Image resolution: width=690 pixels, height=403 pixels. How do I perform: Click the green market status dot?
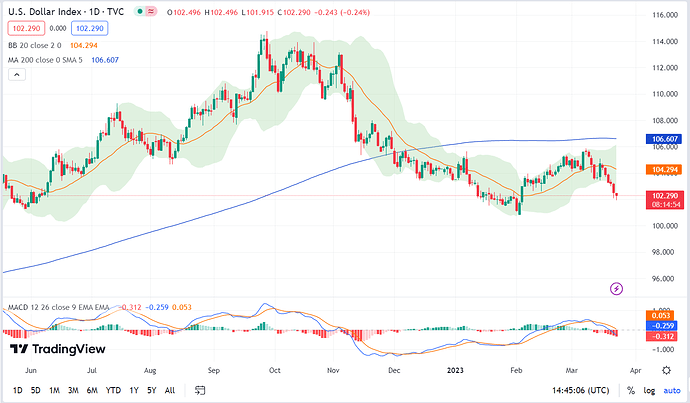(x=139, y=12)
